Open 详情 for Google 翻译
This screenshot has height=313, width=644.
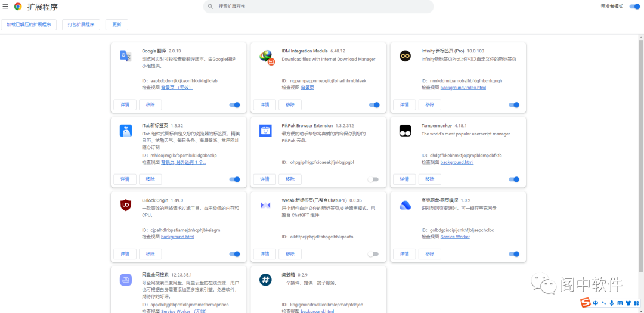pos(125,105)
